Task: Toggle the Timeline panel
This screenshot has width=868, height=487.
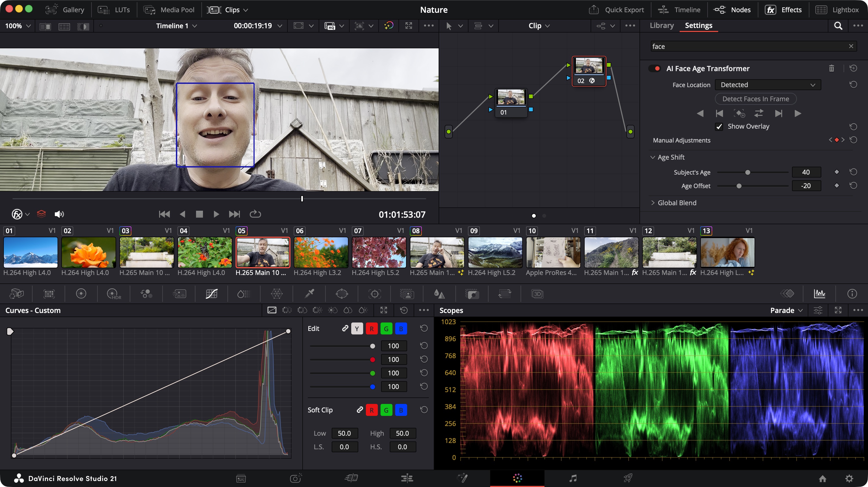Action: pos(679,10)
